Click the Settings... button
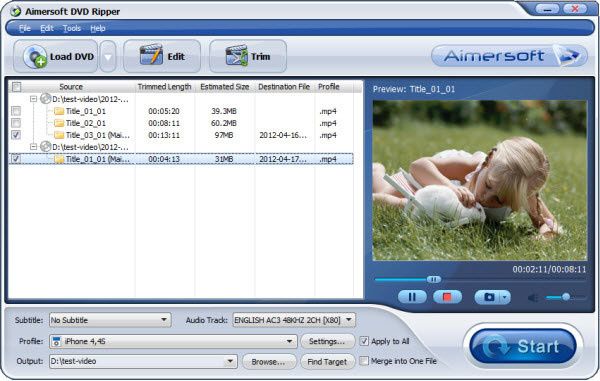600x381 pixels. tap(327, 341)
